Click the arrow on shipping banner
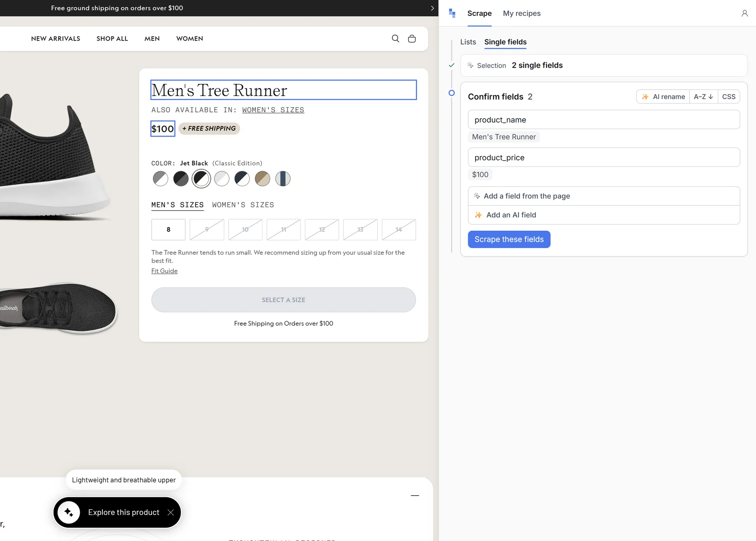Image resolution: width=756 pixels, height=541 pixels. [432, 8]
